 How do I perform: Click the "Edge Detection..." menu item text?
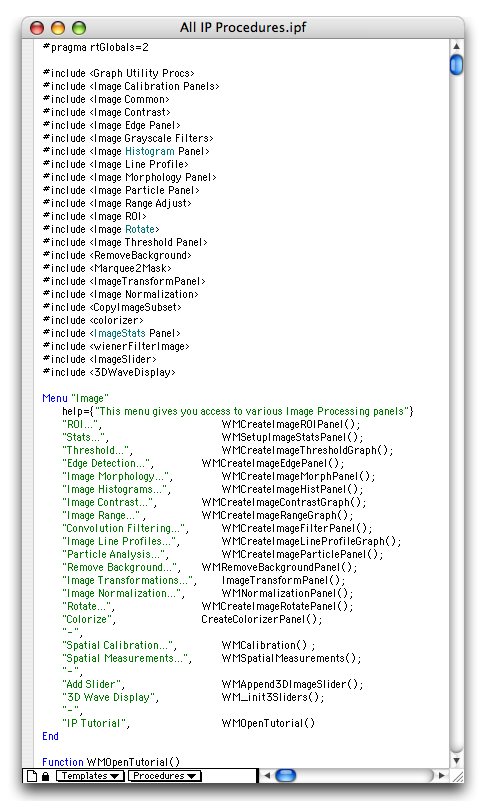106,463
